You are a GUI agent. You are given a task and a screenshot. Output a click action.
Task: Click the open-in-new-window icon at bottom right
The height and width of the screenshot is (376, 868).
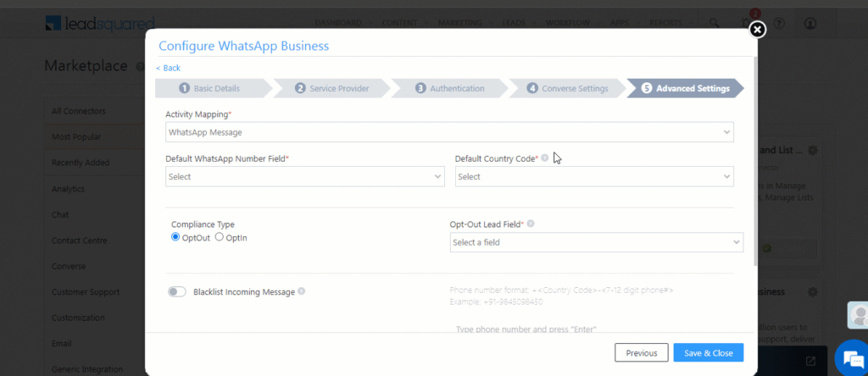pyautogui.click(x=810, y=361)
